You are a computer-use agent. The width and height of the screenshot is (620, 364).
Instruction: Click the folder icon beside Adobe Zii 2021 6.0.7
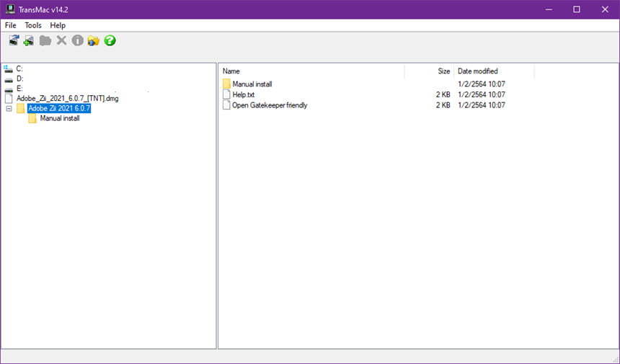click(21, 108)
